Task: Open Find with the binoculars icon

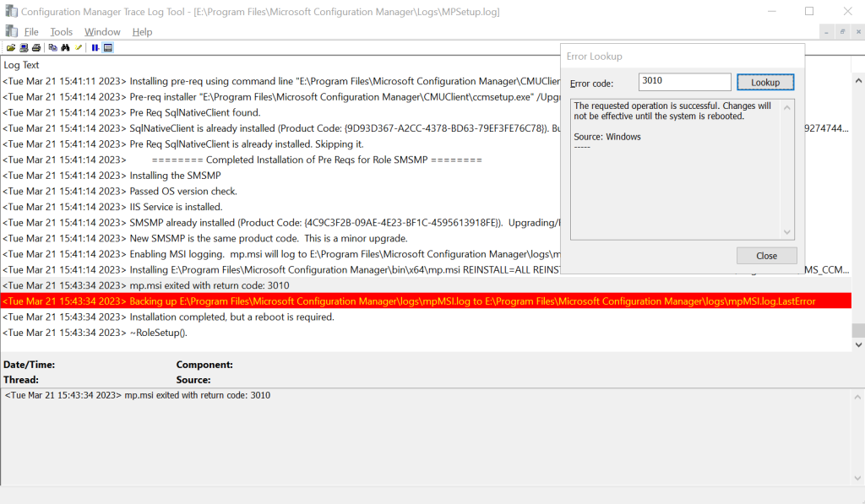Action: (66, 48)
